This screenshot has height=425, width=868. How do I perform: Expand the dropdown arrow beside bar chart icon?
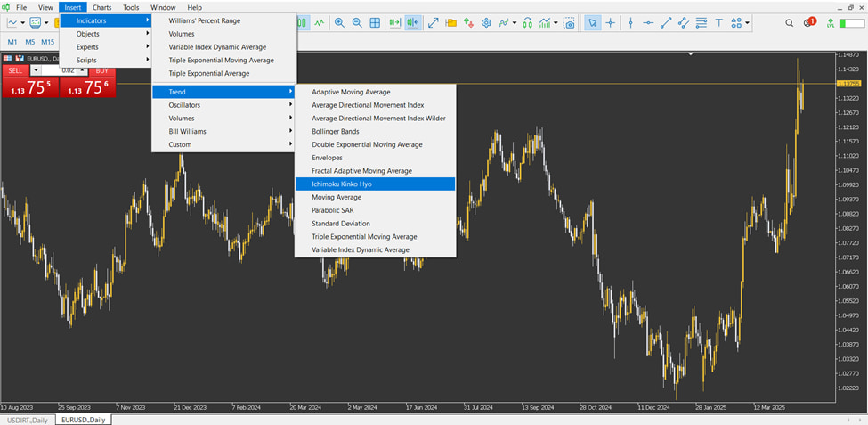coord(556,23)
